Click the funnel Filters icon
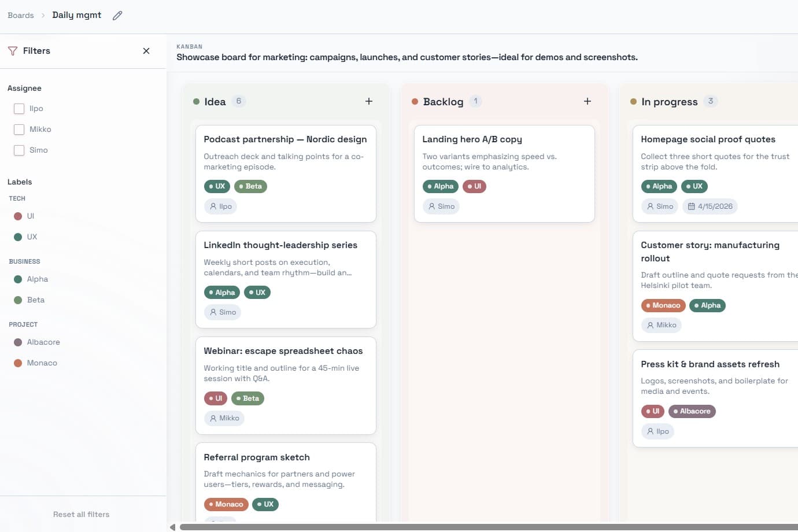This screenshot has height=532, width=798. (13, 51)
